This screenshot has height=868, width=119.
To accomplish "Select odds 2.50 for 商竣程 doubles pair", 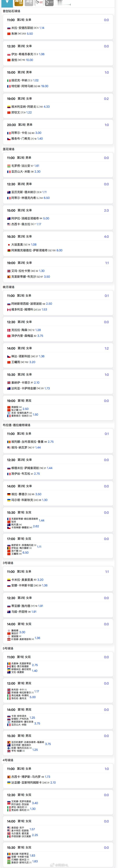I will point(26,409).
